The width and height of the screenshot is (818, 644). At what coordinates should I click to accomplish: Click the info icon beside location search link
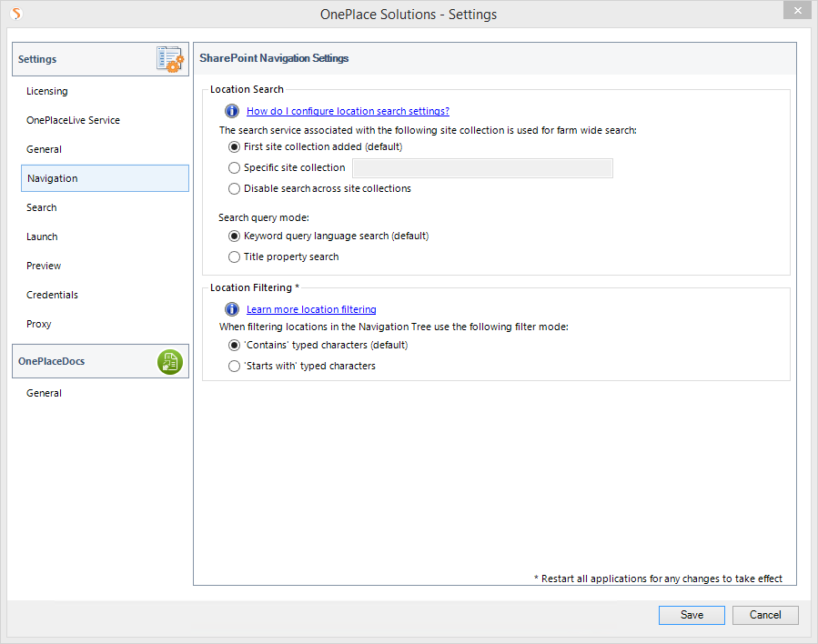point(232,111)
